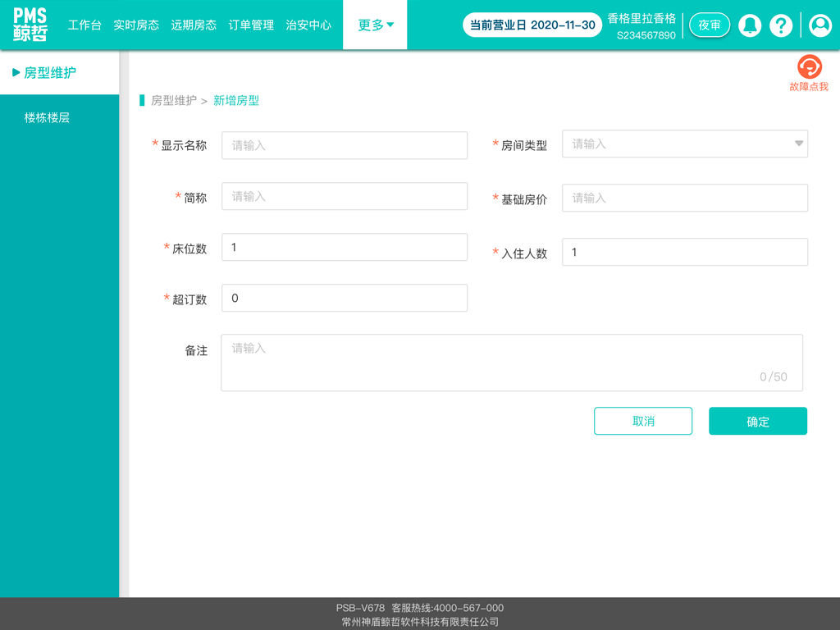This screenshot has height=630, width=840.
Task: Open the 工作台 menu
Action: click(x=84, y=25)
